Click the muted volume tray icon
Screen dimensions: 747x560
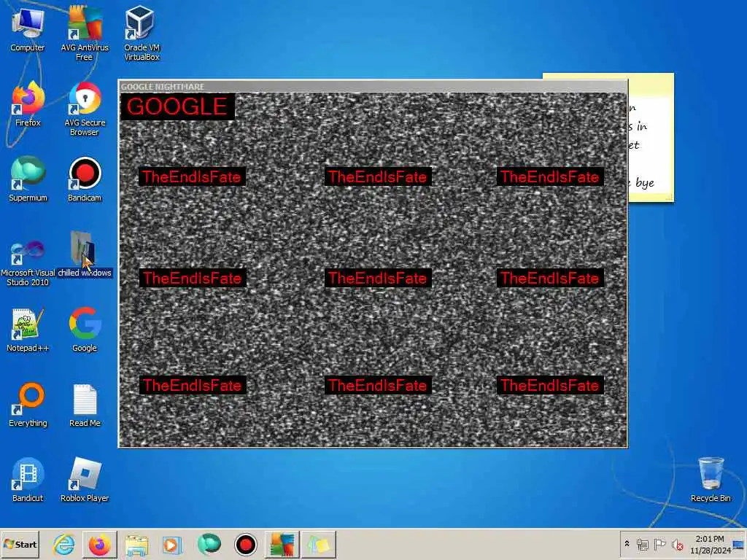pos(677,544)
